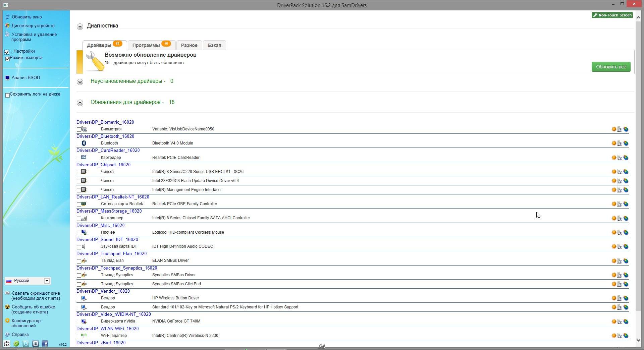Click globe icon in Synaptics SMBus Driver row
This screenshot has width=644, height=350.
(626, 275)
